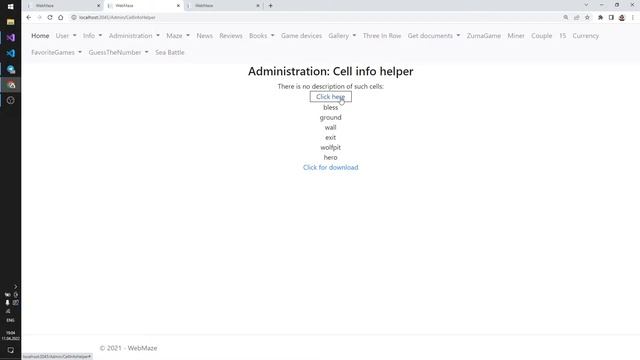Expand the Maze dropdown menu
Image resolution: width=640 pixels, height=360 pixels.
click(x=178, y=36)
